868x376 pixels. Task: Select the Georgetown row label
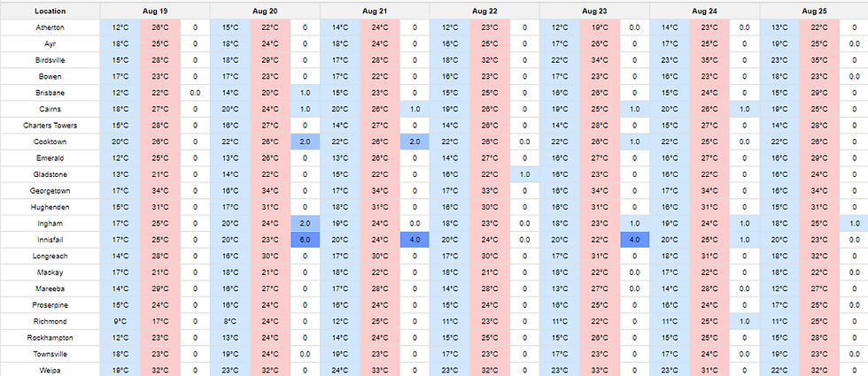[50, 190]
